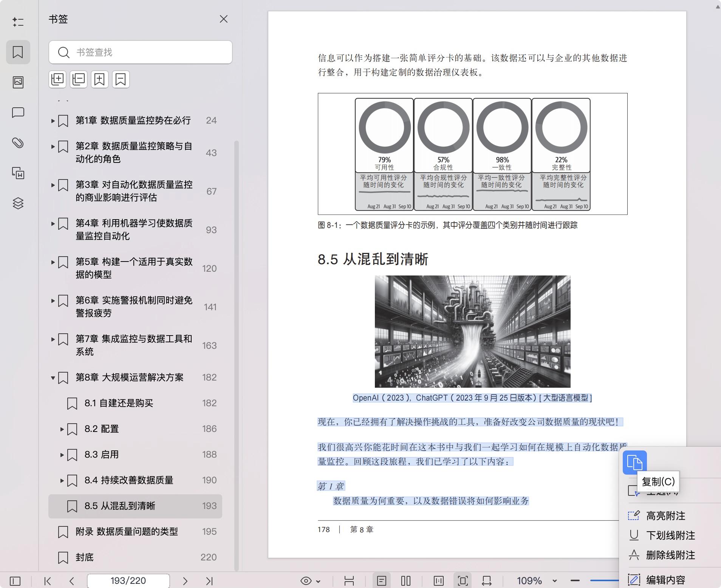Add a new bookmark icon

point(99,79)
